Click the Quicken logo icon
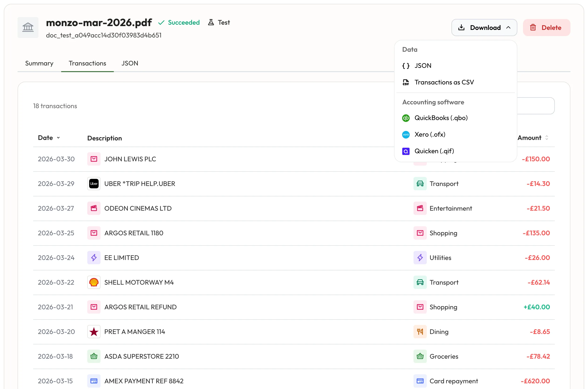The image size is (588, 389). [406, 151]
